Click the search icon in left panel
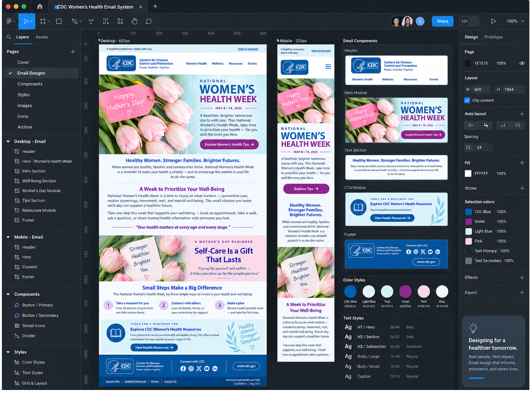This screenshot has height=393, width=532. coord(9,37)
